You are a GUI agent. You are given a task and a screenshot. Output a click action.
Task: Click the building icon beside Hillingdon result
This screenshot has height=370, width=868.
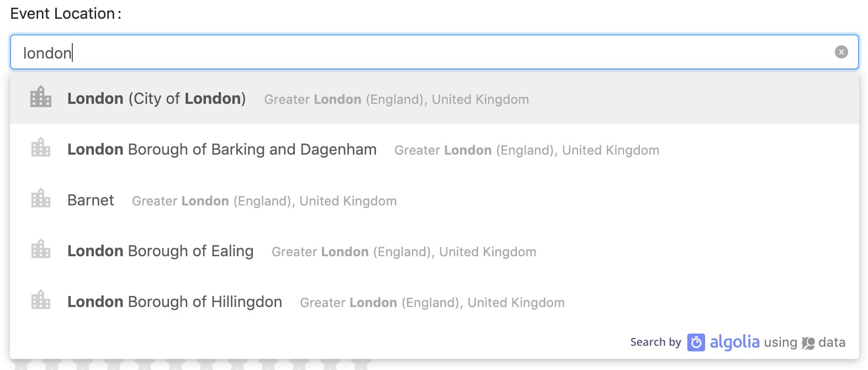41,300
